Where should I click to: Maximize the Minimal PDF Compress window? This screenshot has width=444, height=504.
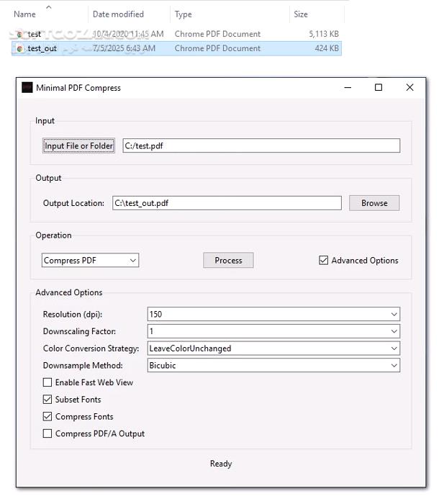tap(379, 88)
